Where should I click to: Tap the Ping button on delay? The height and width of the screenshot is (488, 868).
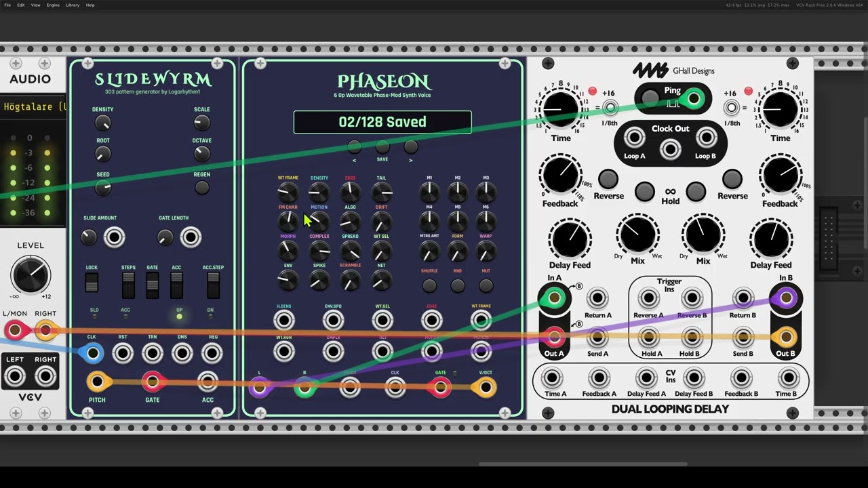[x=650, y=98]
